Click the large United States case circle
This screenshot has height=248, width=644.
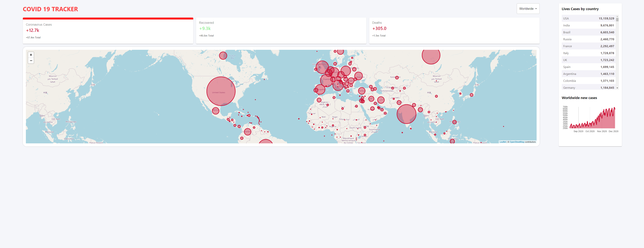point(221,91)
